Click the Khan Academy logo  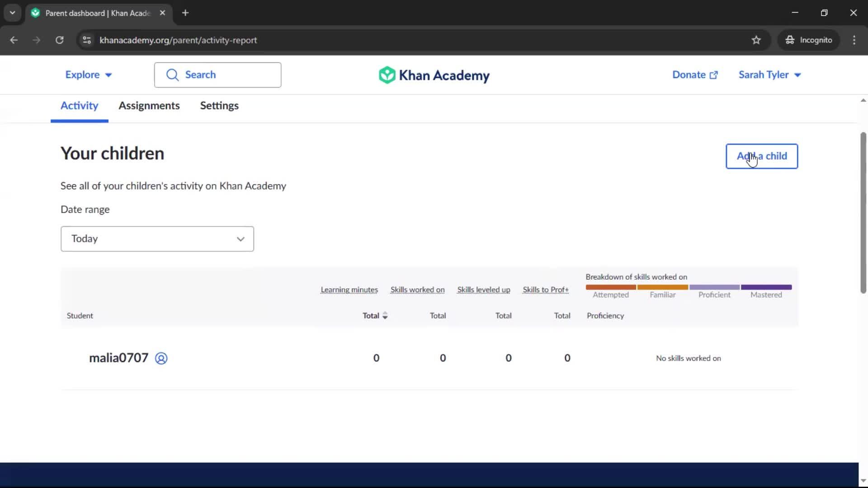[434, 75]
